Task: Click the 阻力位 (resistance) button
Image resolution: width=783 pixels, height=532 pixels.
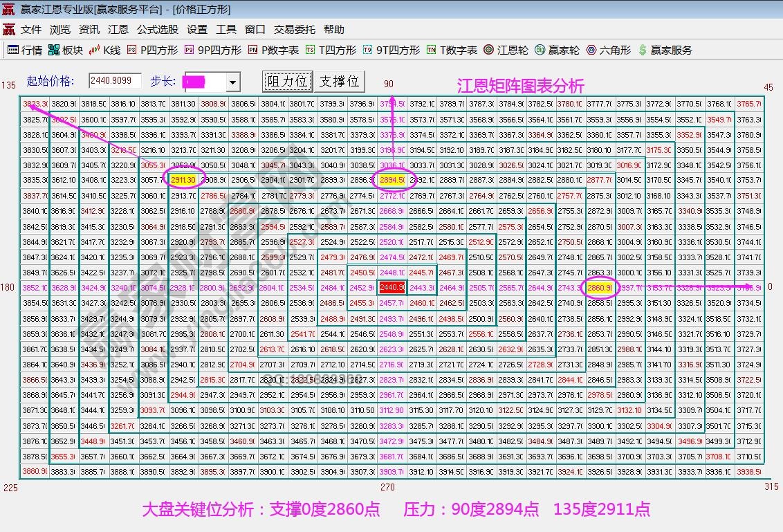Action: tap(286, 81)
